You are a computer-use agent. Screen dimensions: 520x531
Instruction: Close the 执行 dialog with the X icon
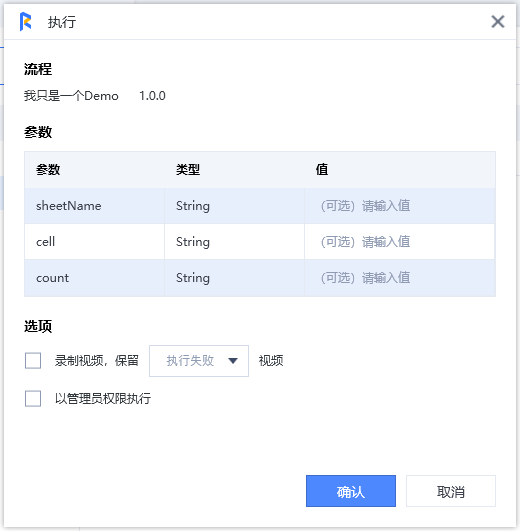(498, 22)
